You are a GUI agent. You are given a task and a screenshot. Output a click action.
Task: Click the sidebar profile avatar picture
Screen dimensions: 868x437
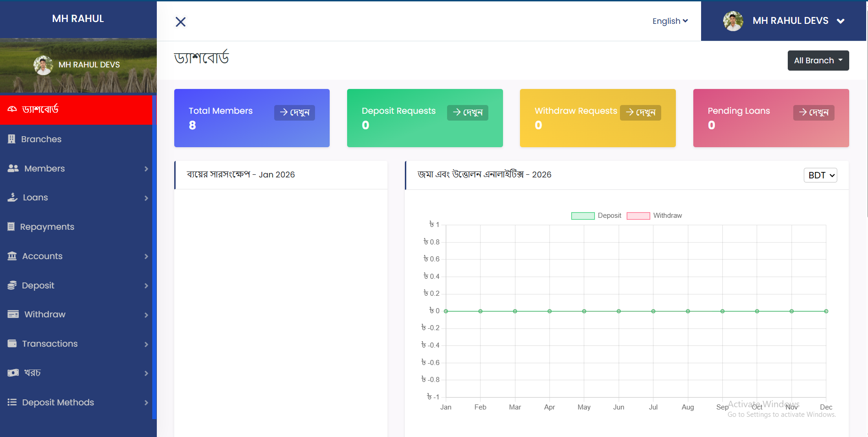point(43,65)
